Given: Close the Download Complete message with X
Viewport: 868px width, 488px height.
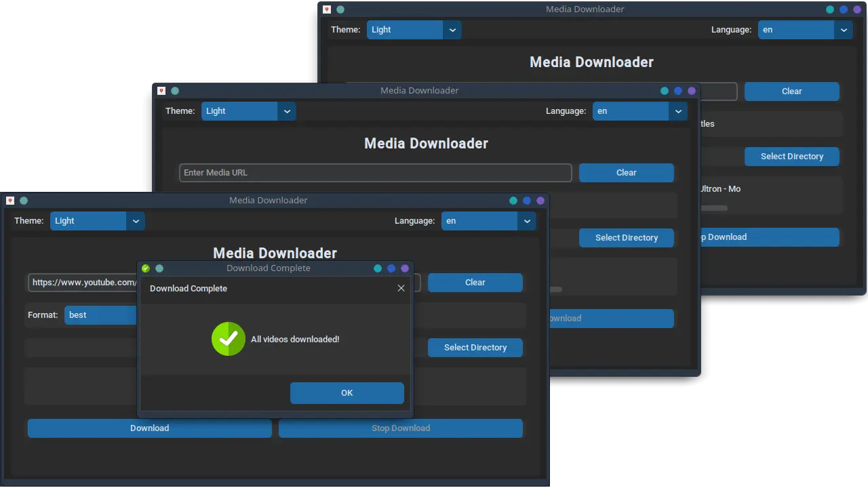Looking at the screenshot, I should [x=401, y=288].
